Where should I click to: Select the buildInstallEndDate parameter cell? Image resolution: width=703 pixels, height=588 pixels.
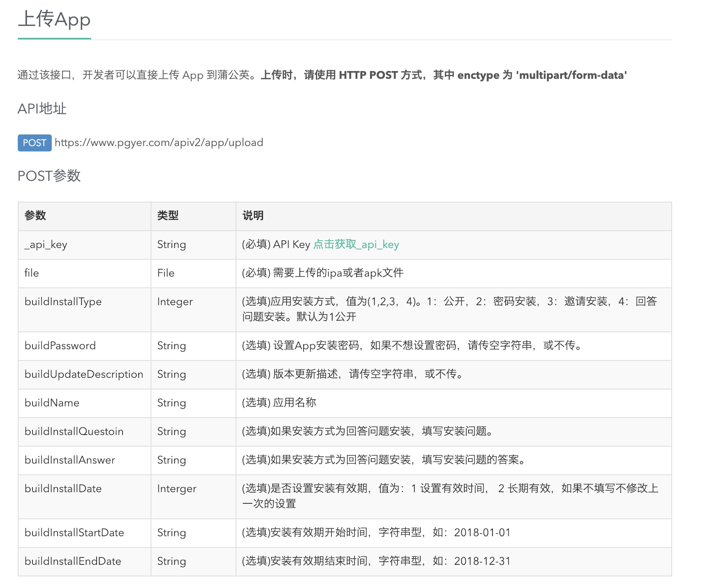85,562
